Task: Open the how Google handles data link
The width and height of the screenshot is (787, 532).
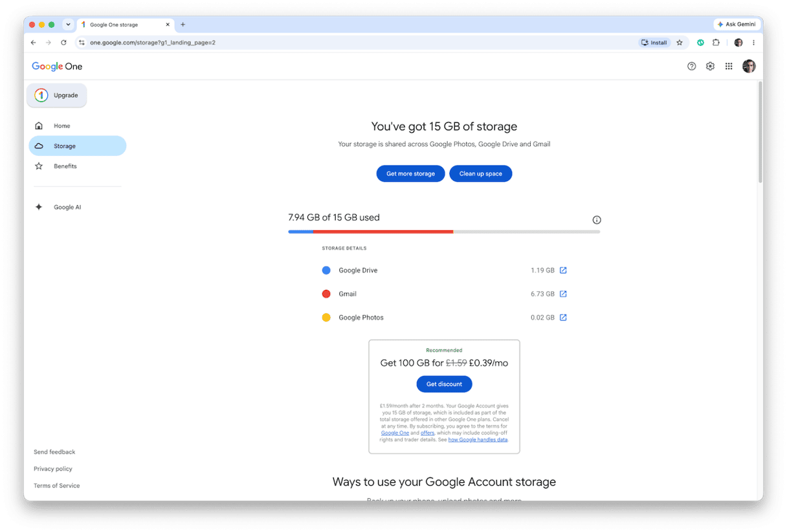Action: point(478,439)
